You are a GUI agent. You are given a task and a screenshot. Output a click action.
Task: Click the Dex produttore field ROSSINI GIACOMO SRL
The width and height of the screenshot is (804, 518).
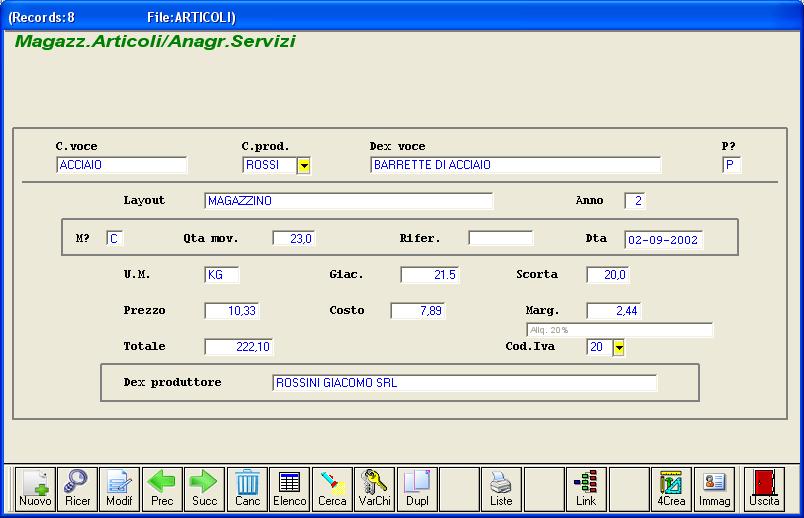point(465,383)
